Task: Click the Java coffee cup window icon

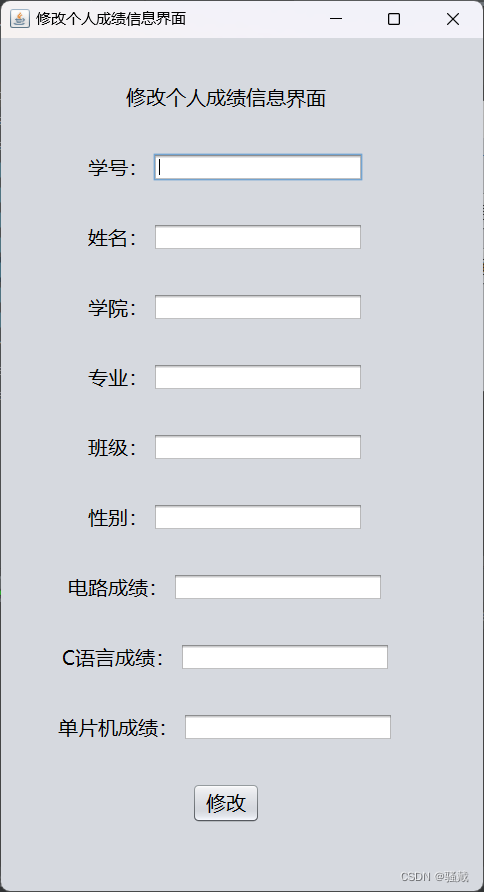Action: [x=20, y=19]
